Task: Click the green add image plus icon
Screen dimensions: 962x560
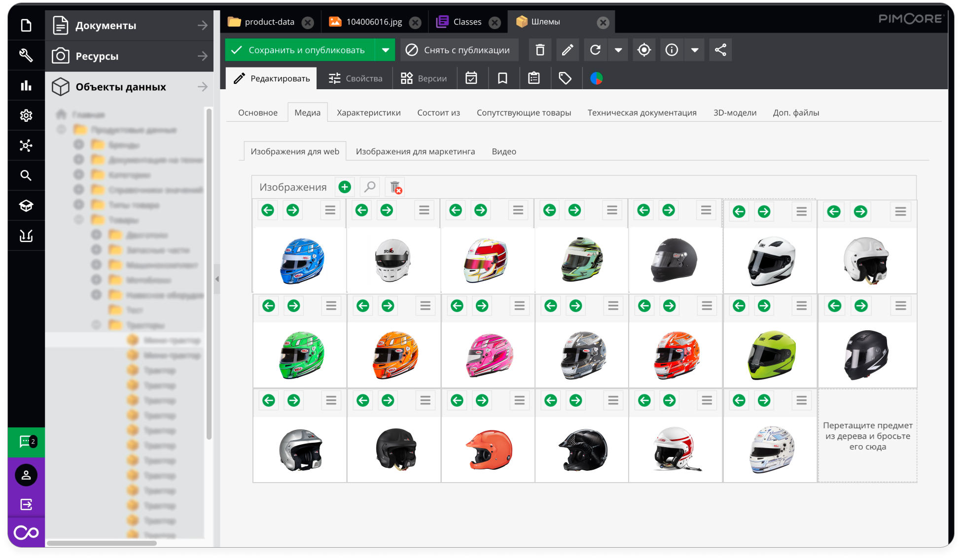Action: (345, 187)
